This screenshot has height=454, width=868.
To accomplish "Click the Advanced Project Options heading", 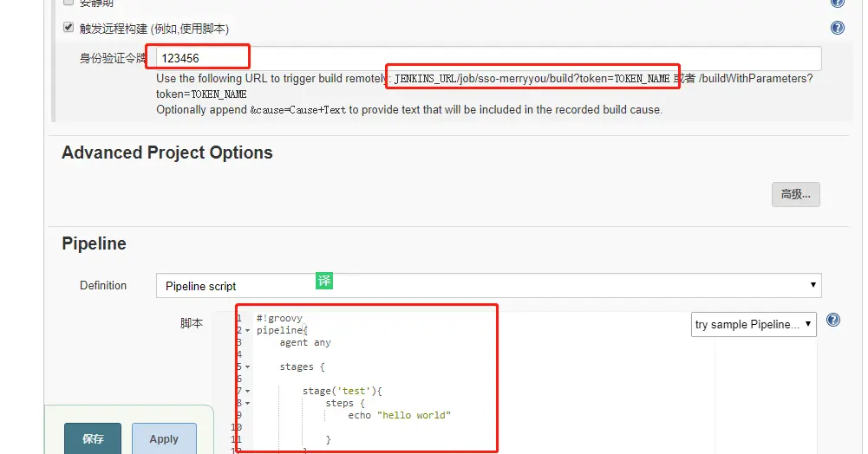I will (x=167, y=152).
